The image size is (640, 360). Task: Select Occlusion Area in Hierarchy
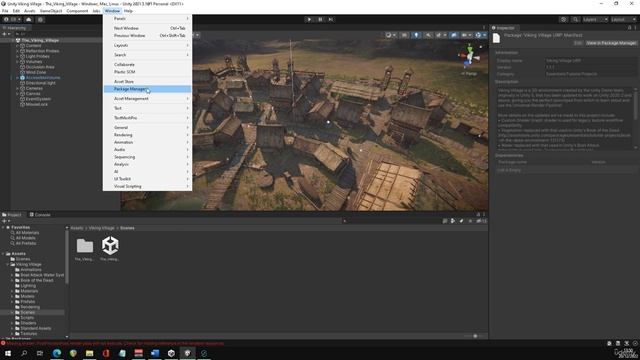pyautogui.click(x=40, y=67)
